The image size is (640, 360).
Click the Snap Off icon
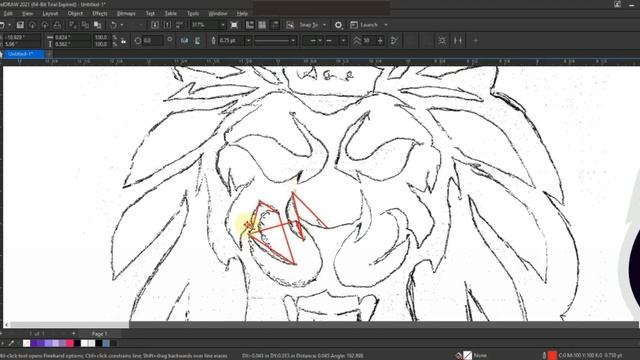[x=290, y=25]
